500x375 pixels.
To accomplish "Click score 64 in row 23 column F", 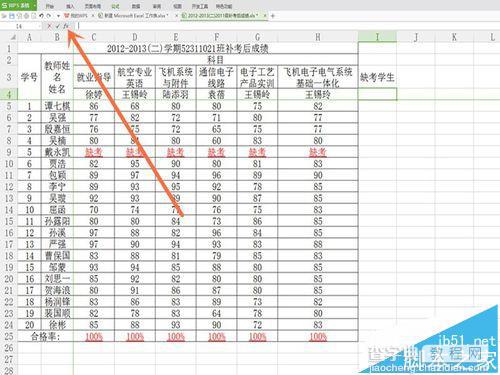I will [x=216, y=313].
